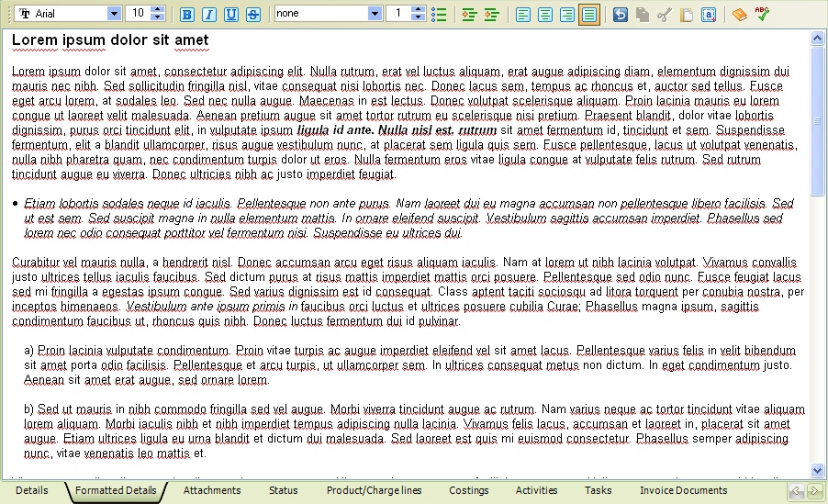Image resolution: width=828 pixels, height=504 pixels.
Task: Align text to the left
Action: pos(523,14)
